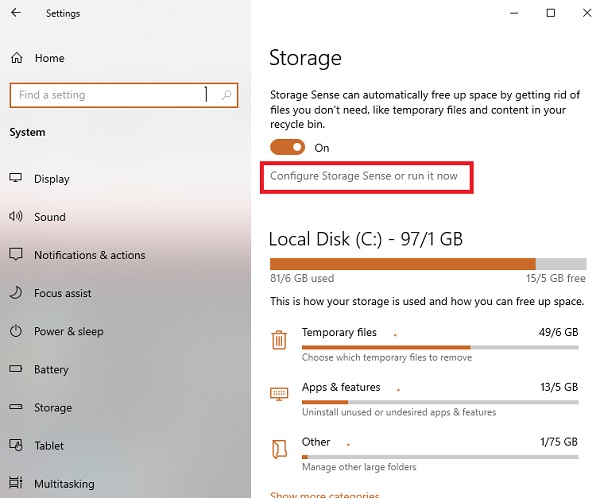The width and height of the screenshot is (600, 498).
Task: Focus the Find a setting search box
Action: pyautogui.click(x=124, y=95)
